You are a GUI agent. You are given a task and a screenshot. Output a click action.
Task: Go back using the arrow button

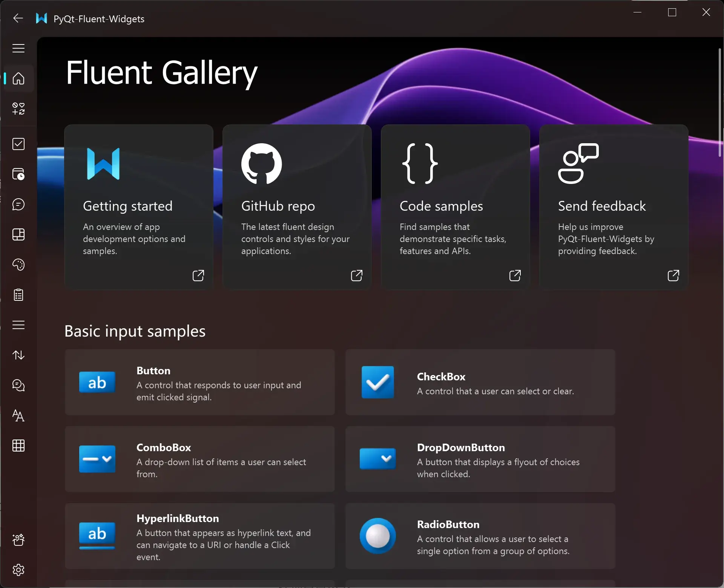click(18, 18)
